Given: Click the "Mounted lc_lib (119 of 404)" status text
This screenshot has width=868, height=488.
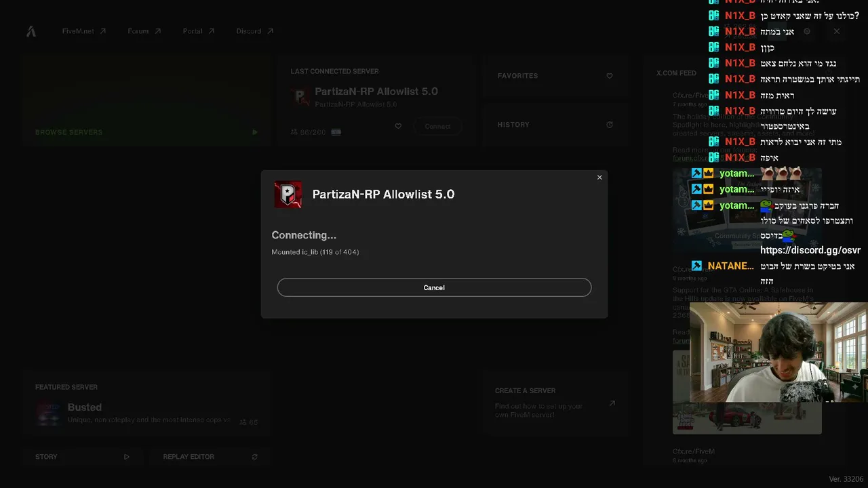Looking at the screenshot, I should 315,252.
